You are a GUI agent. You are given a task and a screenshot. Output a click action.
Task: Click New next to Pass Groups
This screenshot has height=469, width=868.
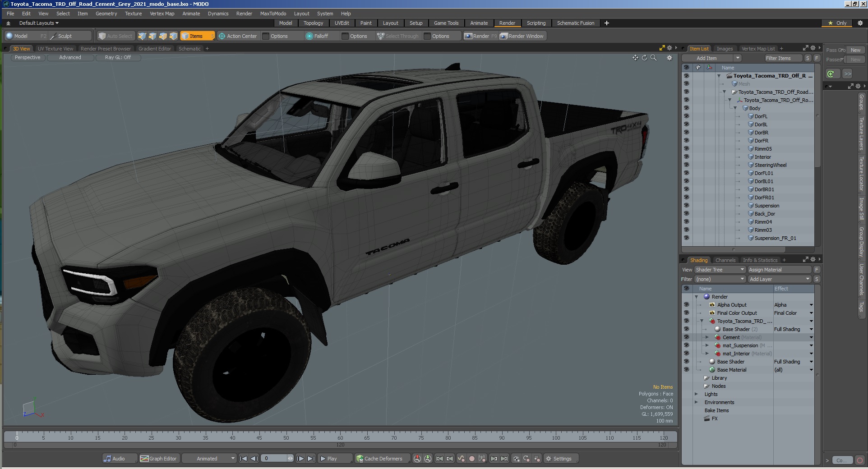click(855, 50)
